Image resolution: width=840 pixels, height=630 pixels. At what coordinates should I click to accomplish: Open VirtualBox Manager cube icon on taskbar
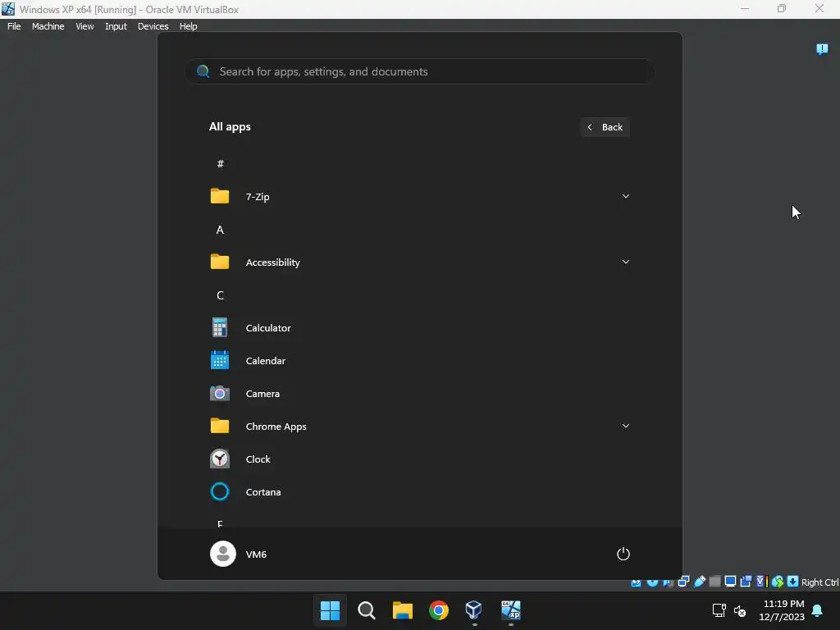[474, 610]
